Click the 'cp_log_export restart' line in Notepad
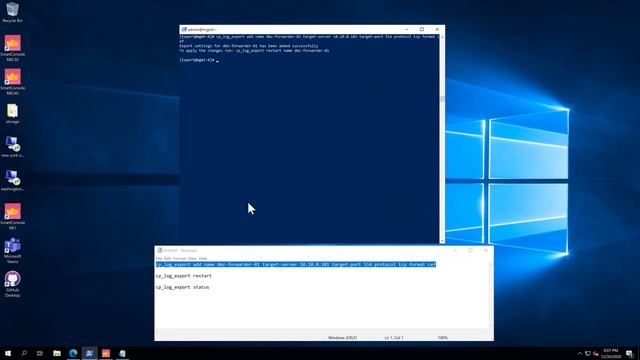This screenshot has width=640, height=360. pos(184,276)
